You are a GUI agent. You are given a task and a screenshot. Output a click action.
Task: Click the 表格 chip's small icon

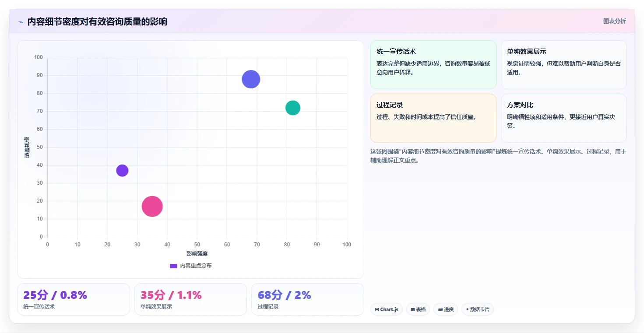pyautogui.click(x=413, y=309)
